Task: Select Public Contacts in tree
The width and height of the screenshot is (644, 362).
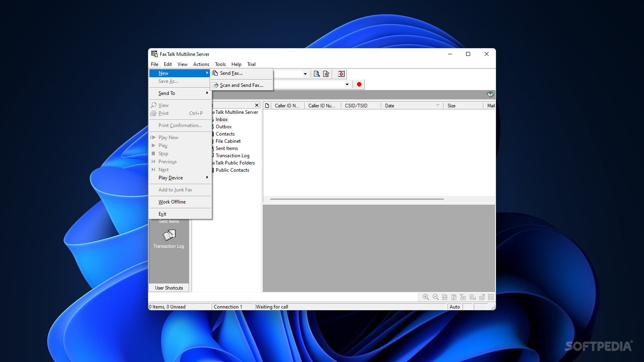Action: 232,170
